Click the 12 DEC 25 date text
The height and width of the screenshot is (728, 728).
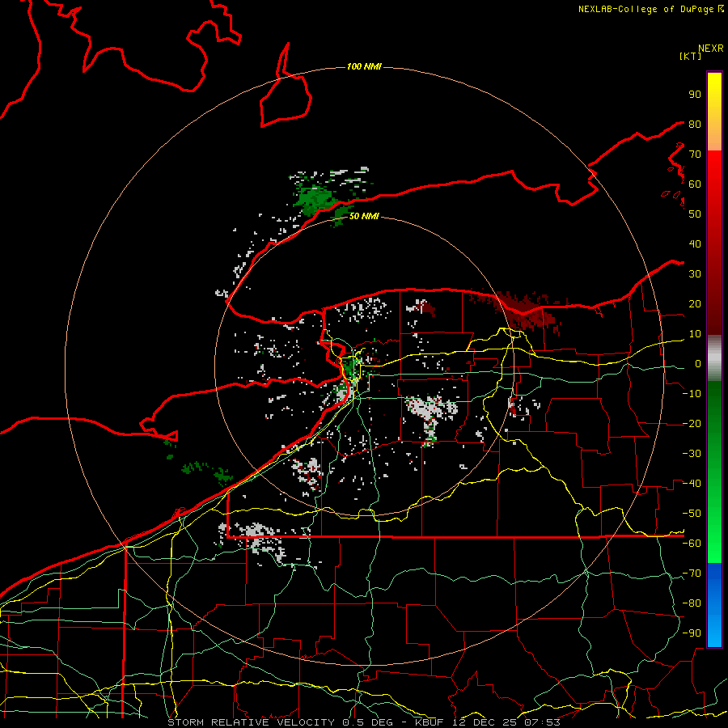coord(485,722)
